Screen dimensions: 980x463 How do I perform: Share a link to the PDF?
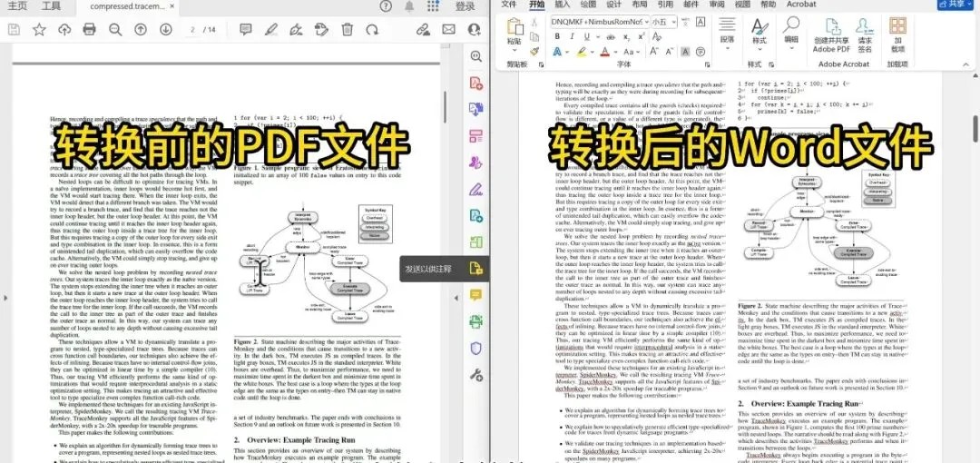pos(423,29)
